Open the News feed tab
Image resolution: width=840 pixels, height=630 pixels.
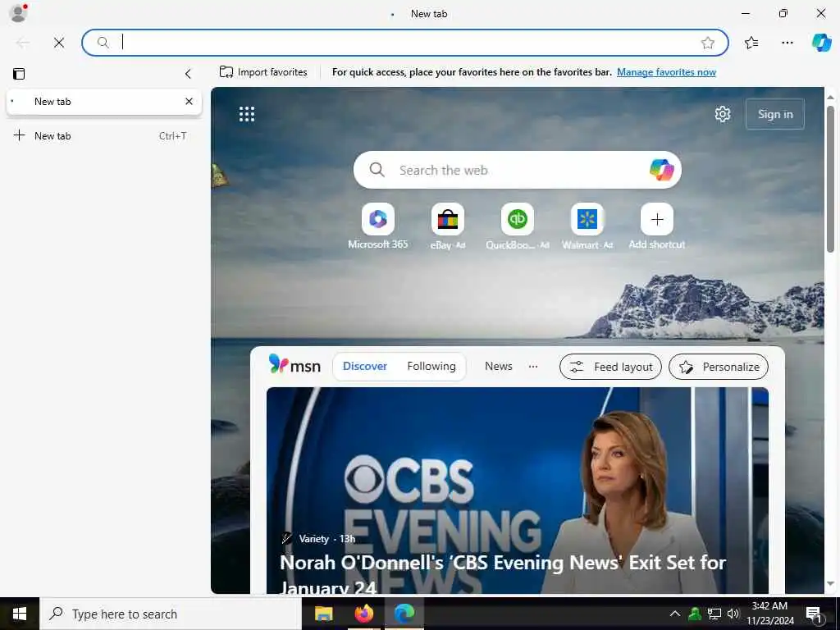(x=498, y=367)
